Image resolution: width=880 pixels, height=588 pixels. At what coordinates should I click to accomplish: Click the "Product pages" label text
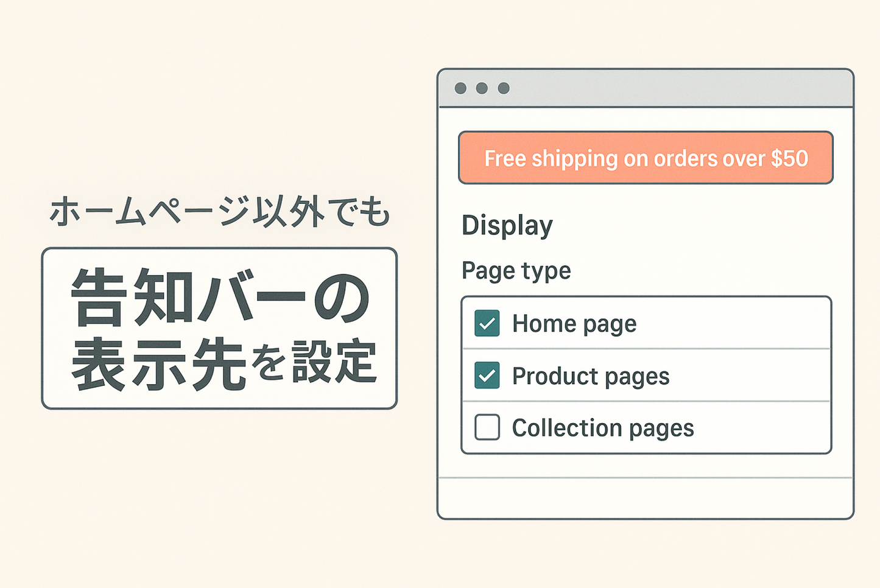(590, 376)
